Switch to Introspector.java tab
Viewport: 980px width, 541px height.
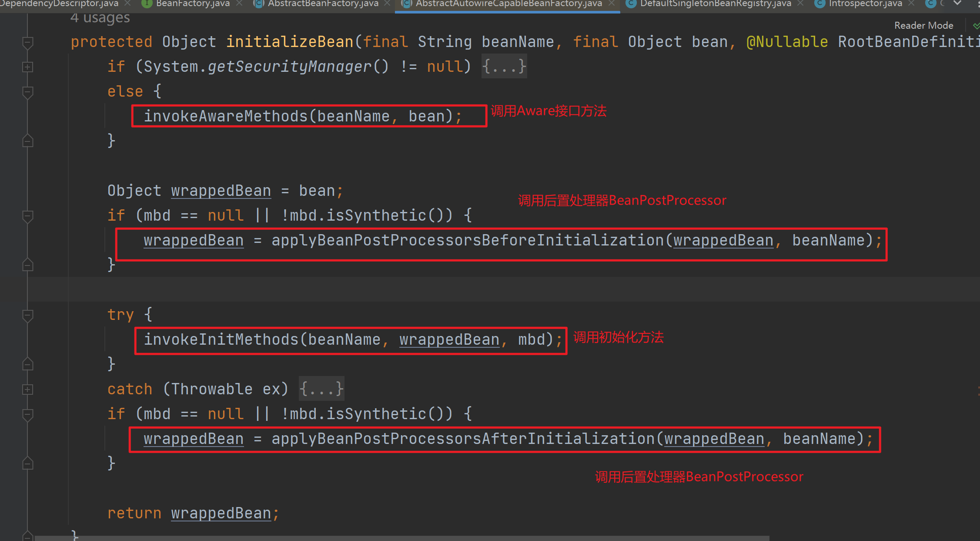point(865,3)
